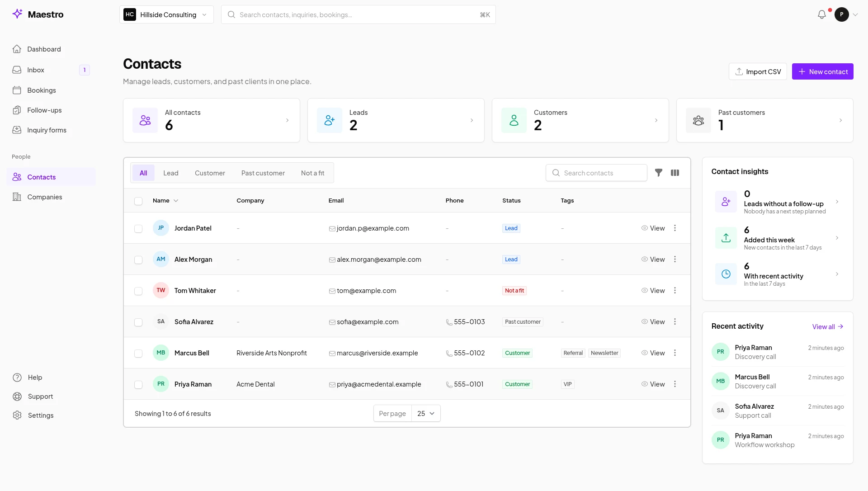View Tom Whitaker's contact

point(653,290)
